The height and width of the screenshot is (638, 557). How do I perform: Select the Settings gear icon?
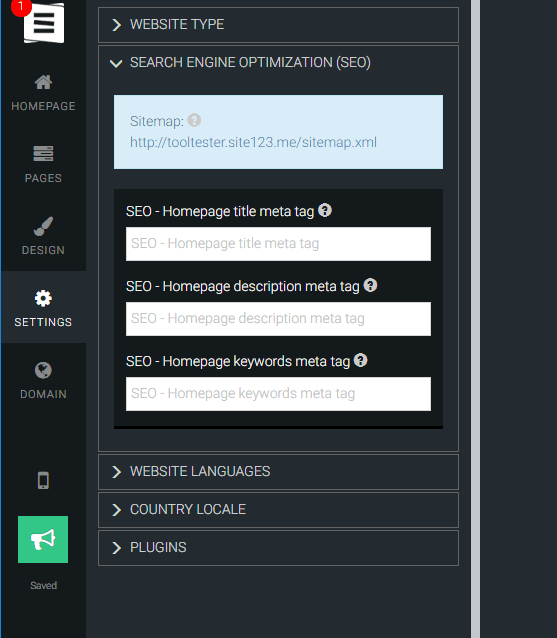pos(43,298)
